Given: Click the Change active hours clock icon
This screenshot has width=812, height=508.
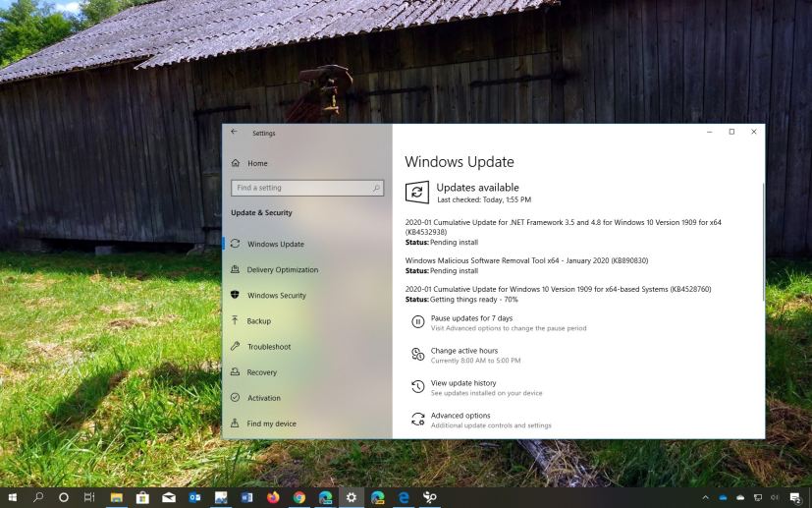Looking at the screenshot, I should tap(417, 355).
